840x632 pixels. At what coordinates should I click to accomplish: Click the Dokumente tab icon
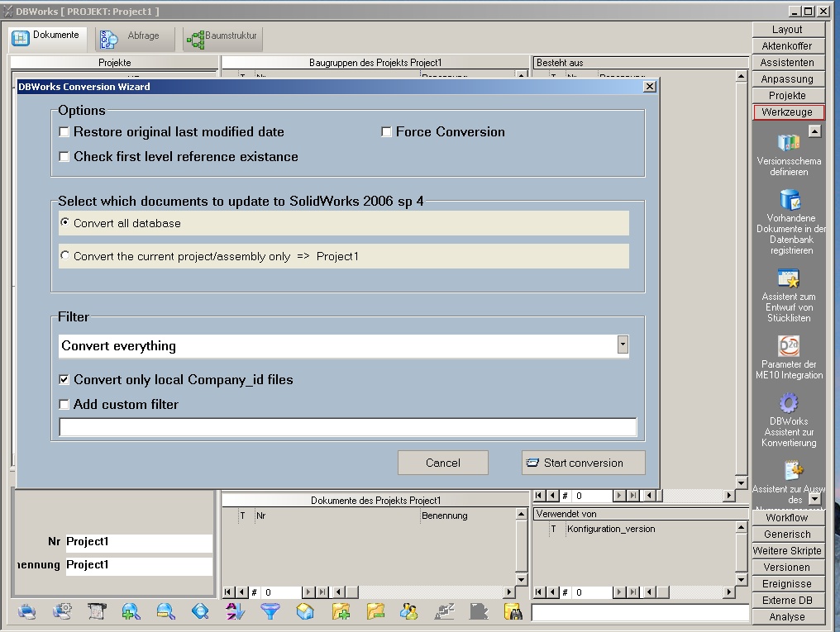point(21,38)
